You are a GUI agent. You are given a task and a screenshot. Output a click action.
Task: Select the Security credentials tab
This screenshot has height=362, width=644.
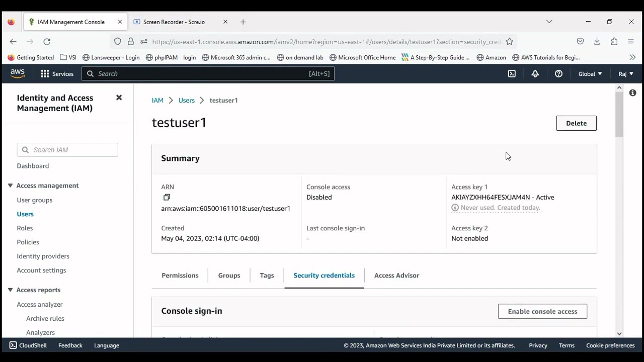[324, 276]
